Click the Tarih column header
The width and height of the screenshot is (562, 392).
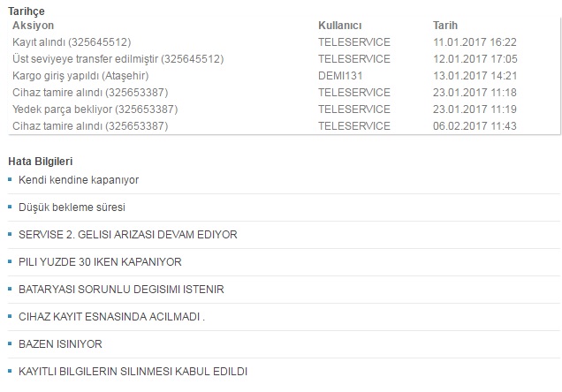coord(445,26)
